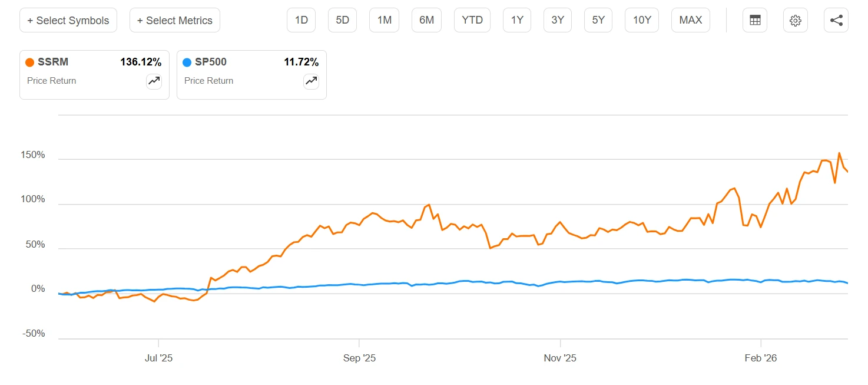Choose the 1Y range
This screenshot has height=385, width=868.
pyautogui.click(x=517, y=20)
